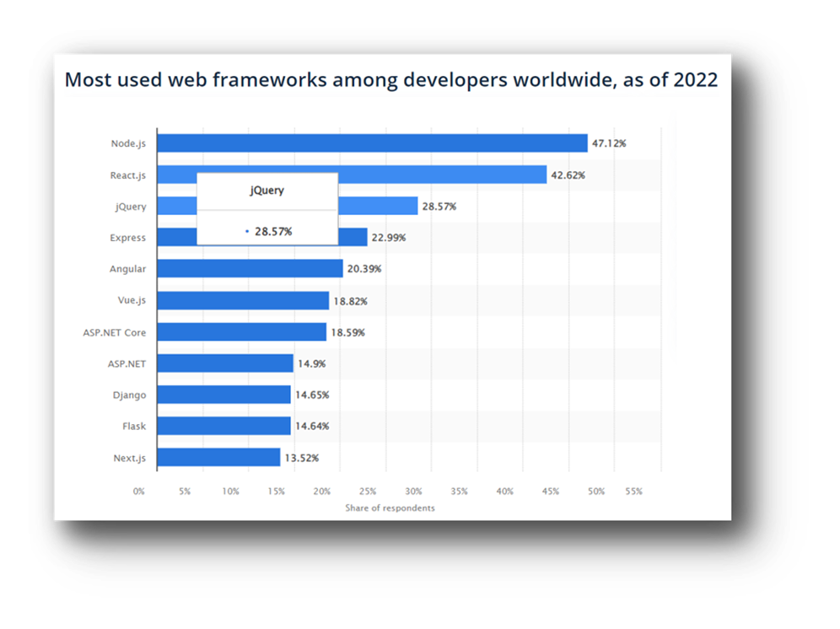
Task: Click the Django bar
Action: 224,395
